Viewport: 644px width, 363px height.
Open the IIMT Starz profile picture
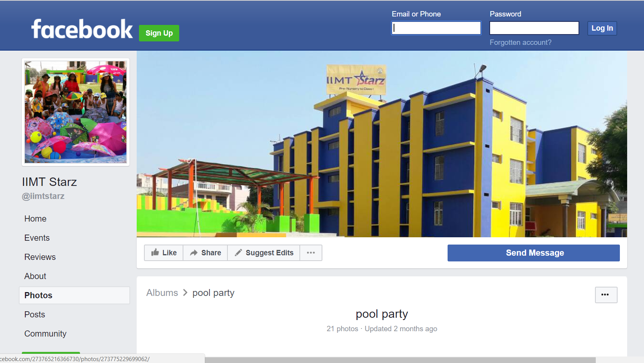point(75,112)
